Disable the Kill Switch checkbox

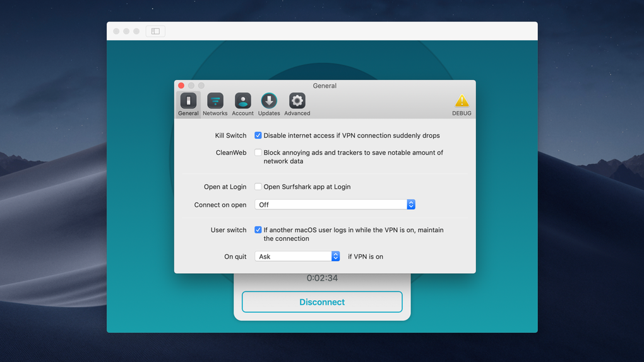[258, 136]
